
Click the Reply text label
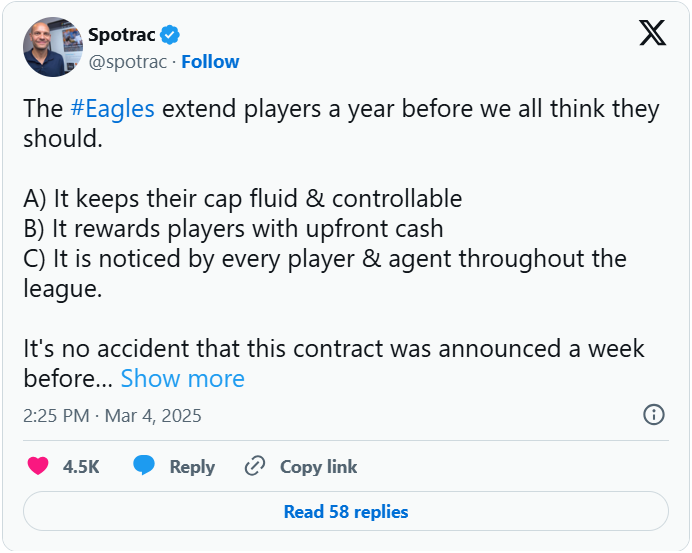pos(192,466)
